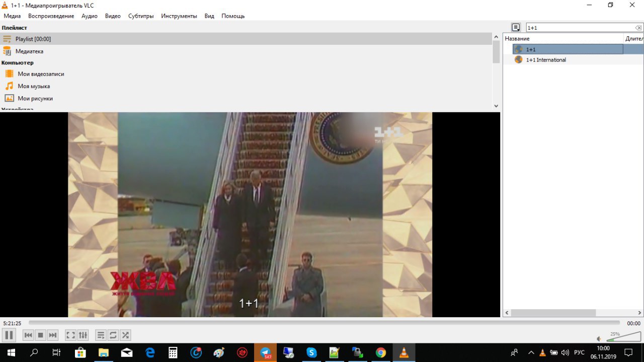
Task: Click the Playlist list icon
Action: pyautogui.click(x=7, y=39)
